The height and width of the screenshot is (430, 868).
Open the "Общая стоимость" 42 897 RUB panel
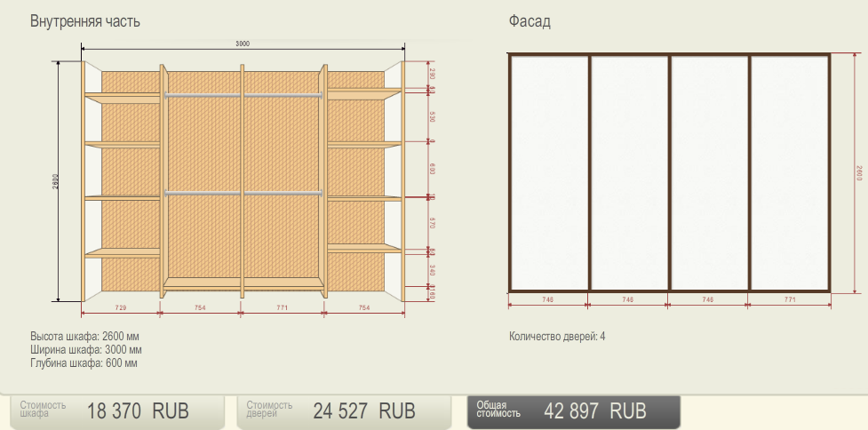pyautogui.click(x=574, y=411)
